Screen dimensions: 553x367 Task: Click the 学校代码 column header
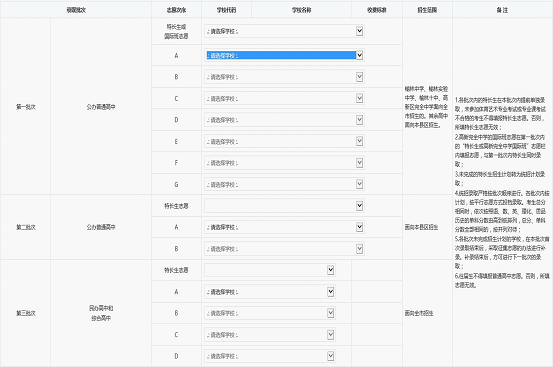click(x=226, y=10)
